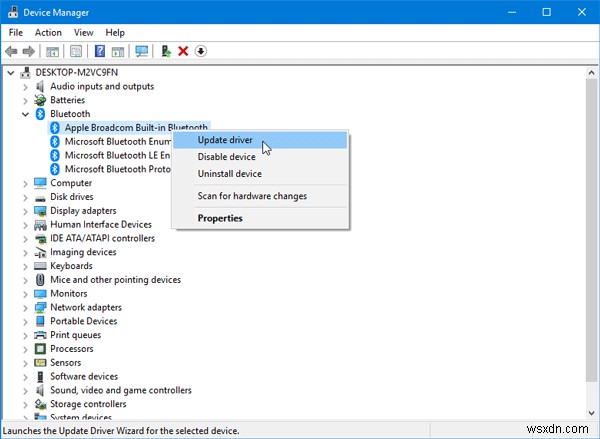
Task: Click the Back arrow toolbar icon
Action: 11,51
